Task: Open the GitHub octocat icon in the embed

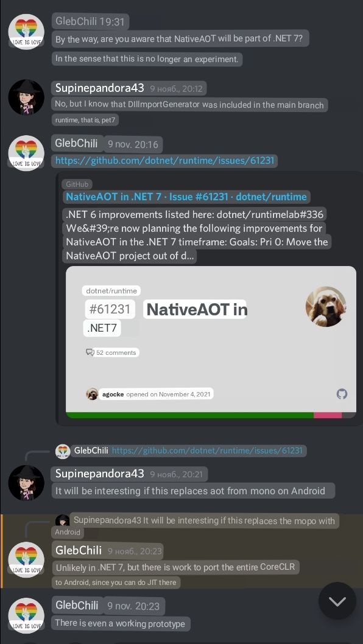Action: [x=342, y=394]
